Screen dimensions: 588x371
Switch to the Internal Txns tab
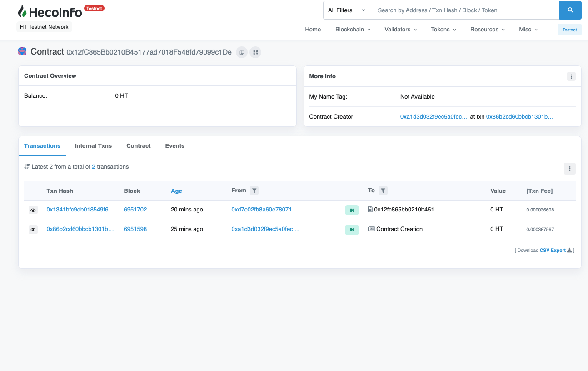point(93,146)
